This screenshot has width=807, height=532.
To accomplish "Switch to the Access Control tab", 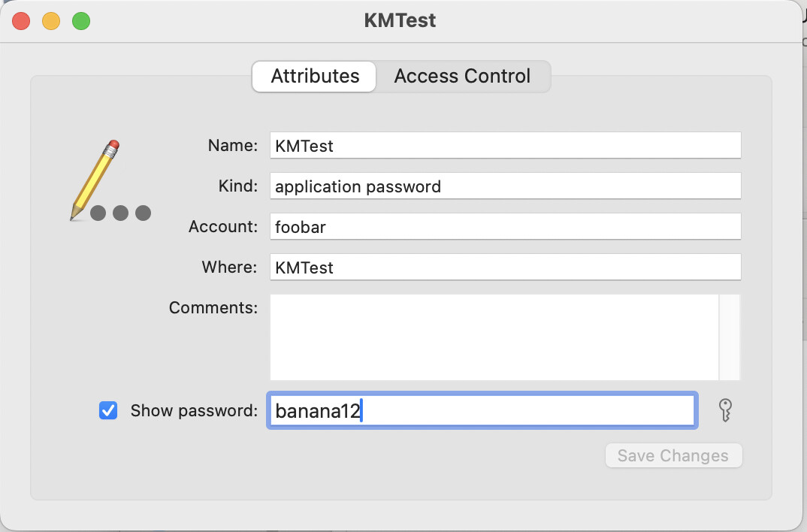I will tap(462, 77).
